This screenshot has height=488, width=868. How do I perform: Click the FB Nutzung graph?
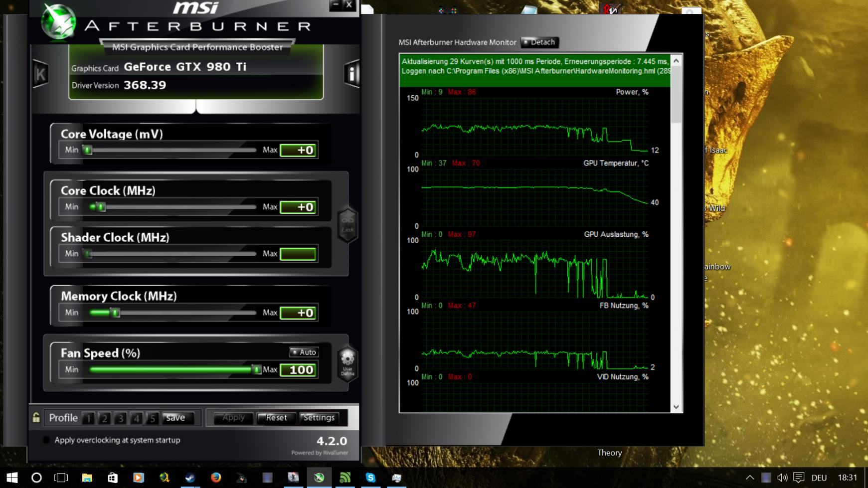tap(534, 340)
